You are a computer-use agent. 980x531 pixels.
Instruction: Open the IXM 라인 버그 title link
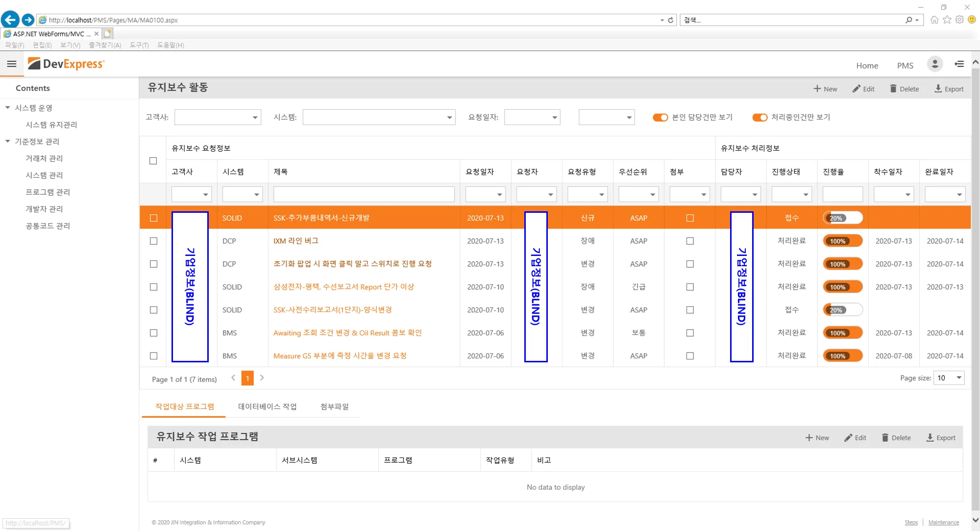[296, 241]
